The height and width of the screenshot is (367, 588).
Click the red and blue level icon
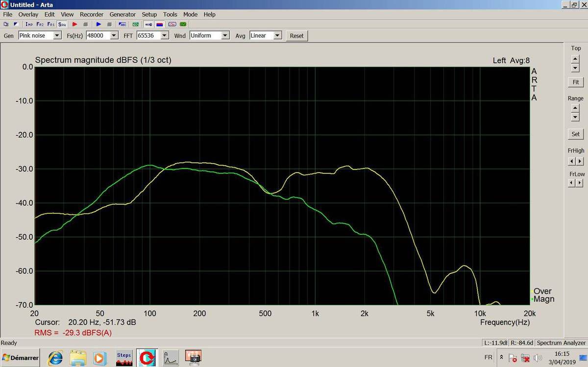[159, 24]
